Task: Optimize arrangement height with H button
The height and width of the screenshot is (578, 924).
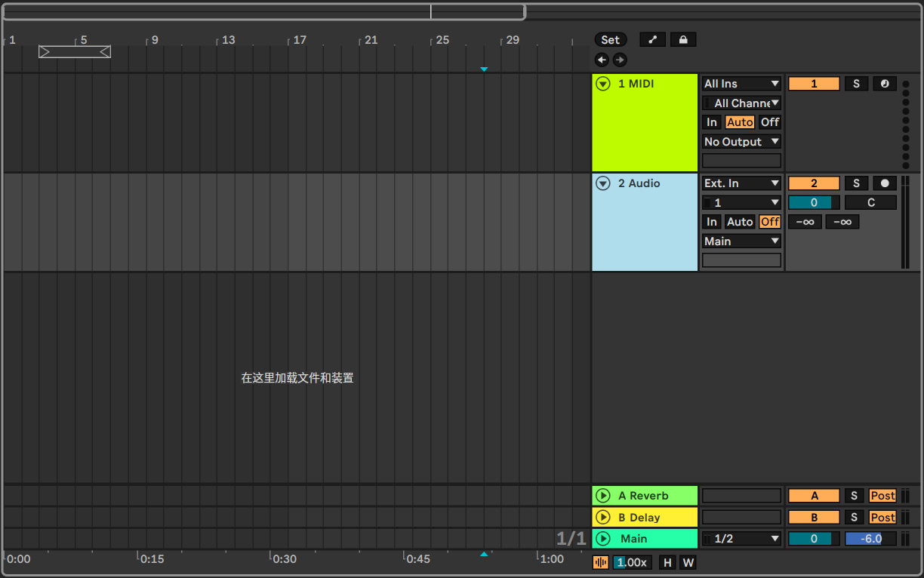Action: point(667,562)
